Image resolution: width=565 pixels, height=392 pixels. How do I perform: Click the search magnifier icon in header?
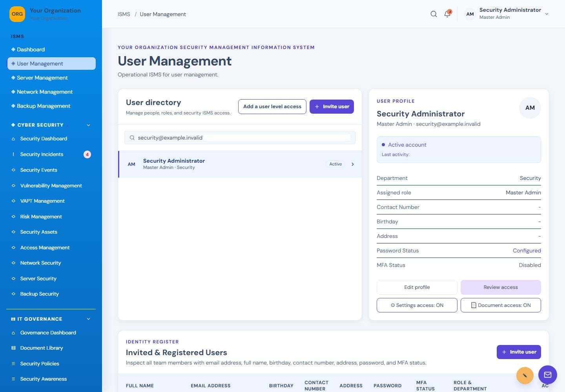(x=434, y=14)
